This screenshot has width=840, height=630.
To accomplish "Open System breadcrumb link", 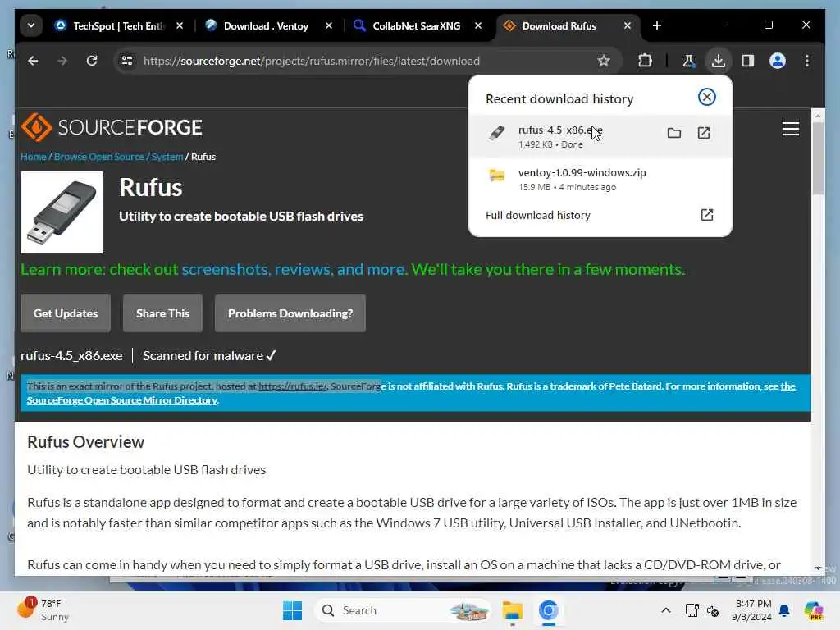I will pos(167,157).
